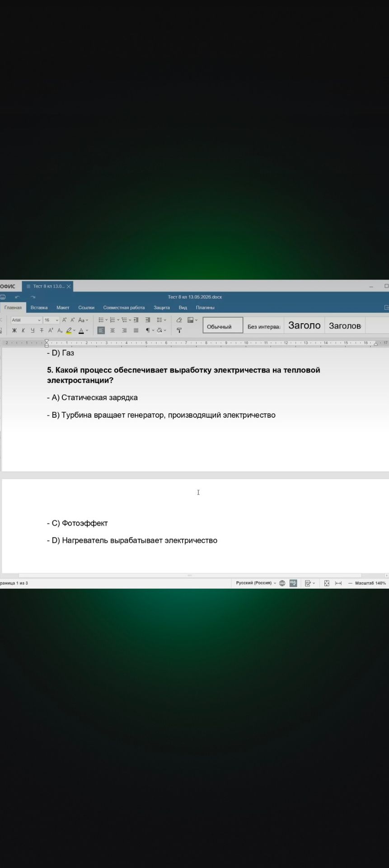This screenshot has height=868, width=389.
Task: Open the highlight color dropdown arrow
Action: [75, 330]
